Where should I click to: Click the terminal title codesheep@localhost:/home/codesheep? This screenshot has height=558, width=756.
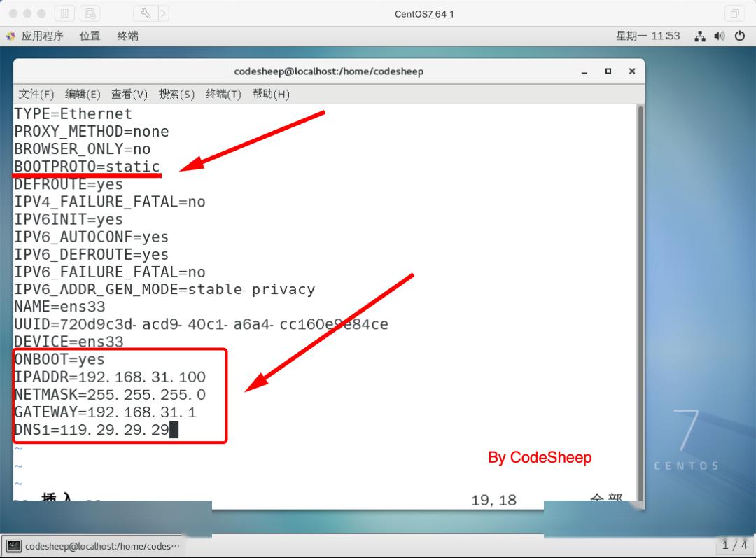[x=329, y=71]
